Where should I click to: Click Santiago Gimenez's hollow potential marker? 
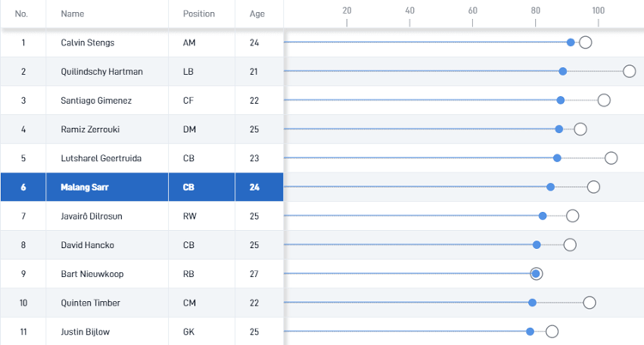pos(604,100)
